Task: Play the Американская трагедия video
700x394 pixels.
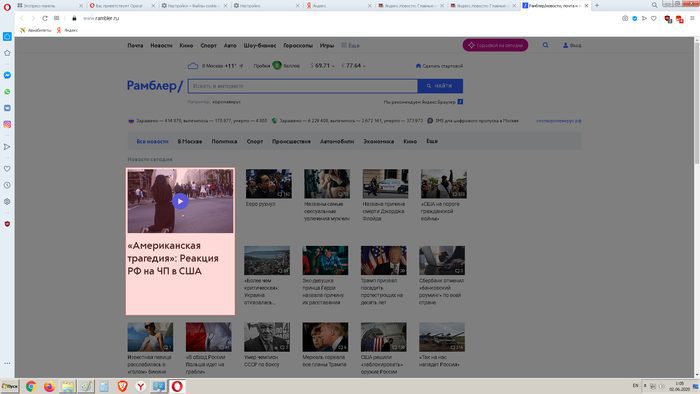Action: click(180, 201)
